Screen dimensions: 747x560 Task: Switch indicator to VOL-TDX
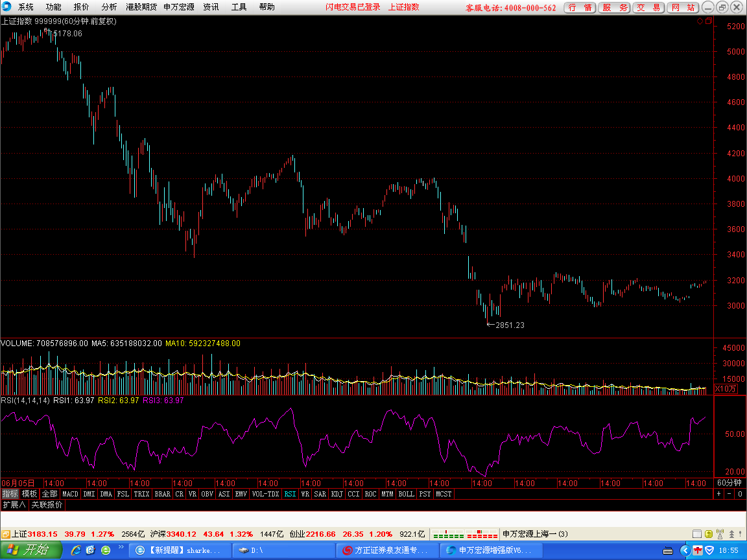265,494
